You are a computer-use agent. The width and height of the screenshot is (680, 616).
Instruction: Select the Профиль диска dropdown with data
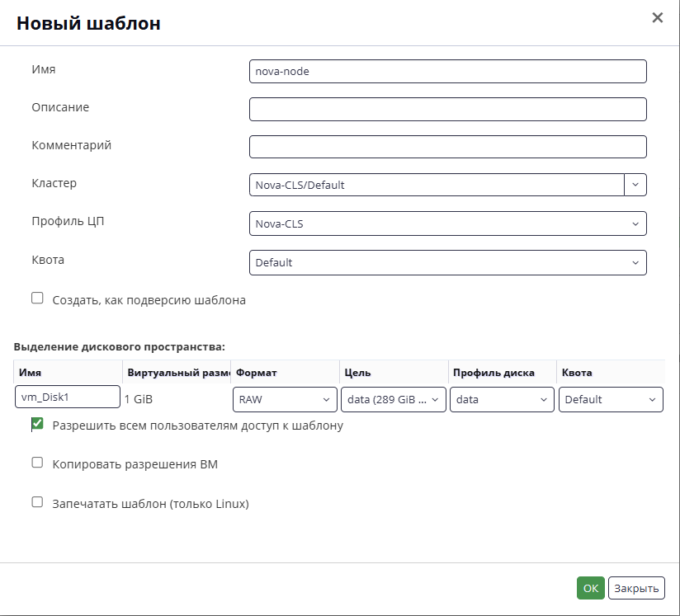click(x=502, y=399)
